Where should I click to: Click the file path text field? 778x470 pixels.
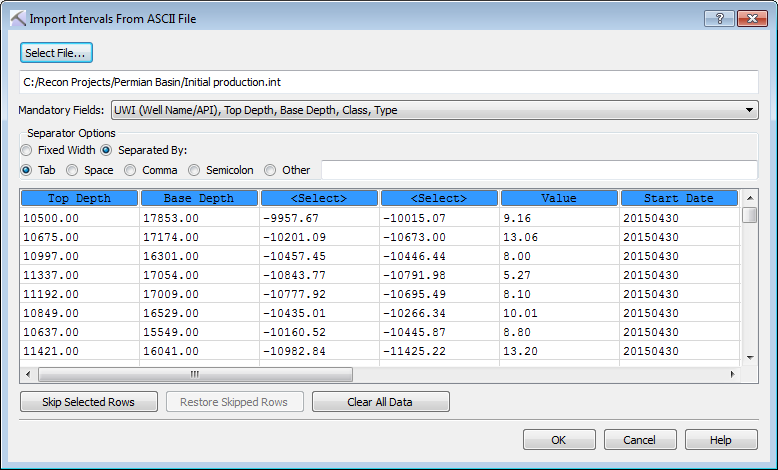click(x=388, y=81)
